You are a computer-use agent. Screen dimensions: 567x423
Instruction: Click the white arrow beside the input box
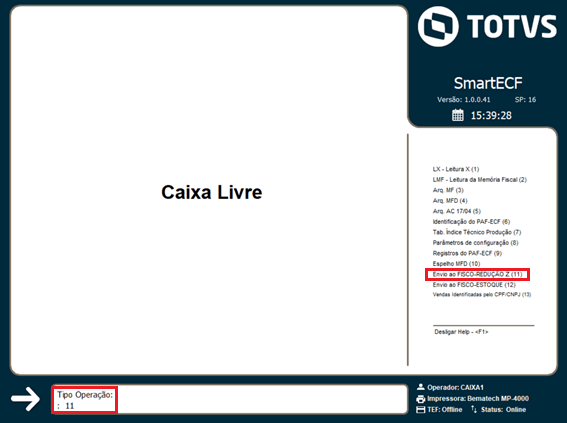[x=25, y=399]
